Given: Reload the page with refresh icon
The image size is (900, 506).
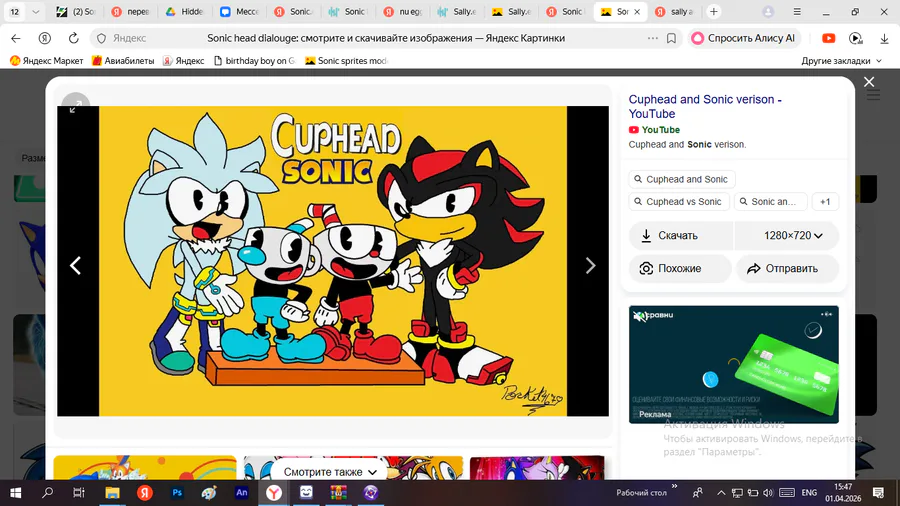Looking at the screenshot, I should click(x=73, y=38).
